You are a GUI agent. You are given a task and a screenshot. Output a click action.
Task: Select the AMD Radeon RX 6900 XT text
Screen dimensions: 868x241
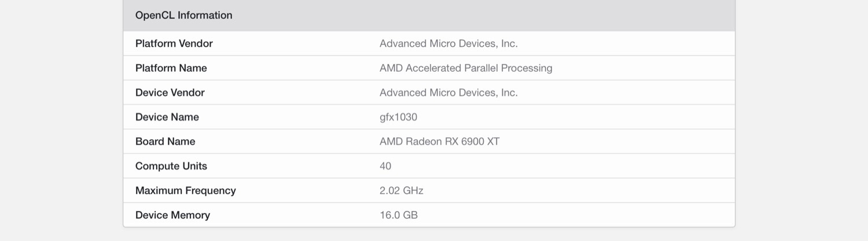pos(439,141)
